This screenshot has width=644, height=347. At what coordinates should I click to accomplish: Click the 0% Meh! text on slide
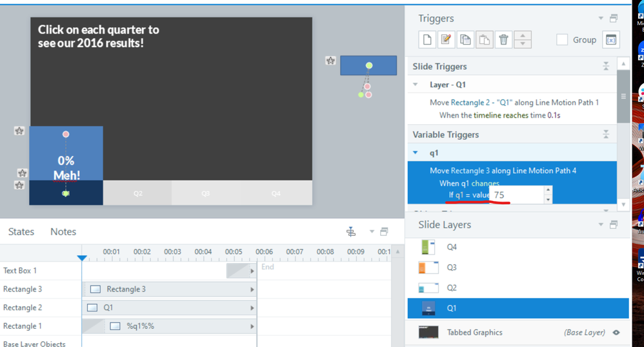[x=66, y=168]
